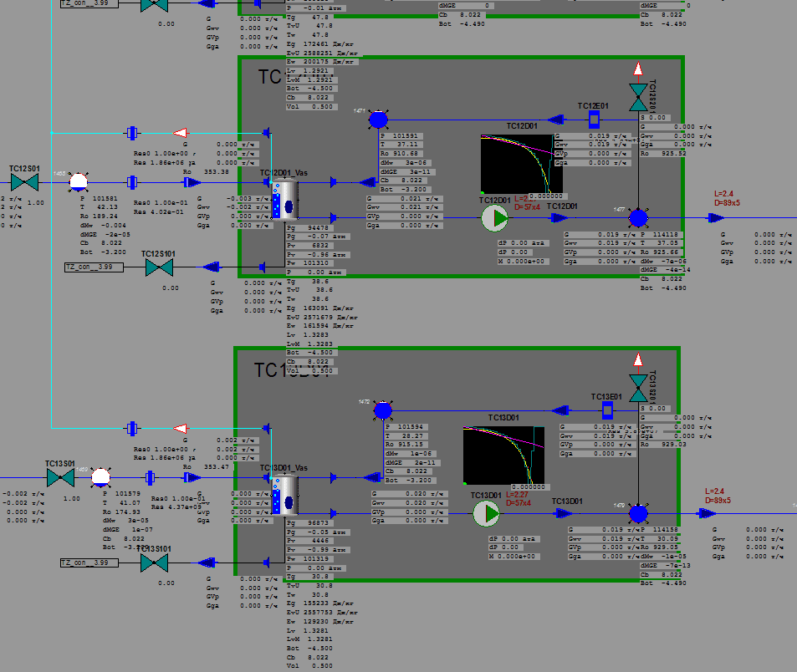Select the orifice right of node 1469

tap(150, 477)
